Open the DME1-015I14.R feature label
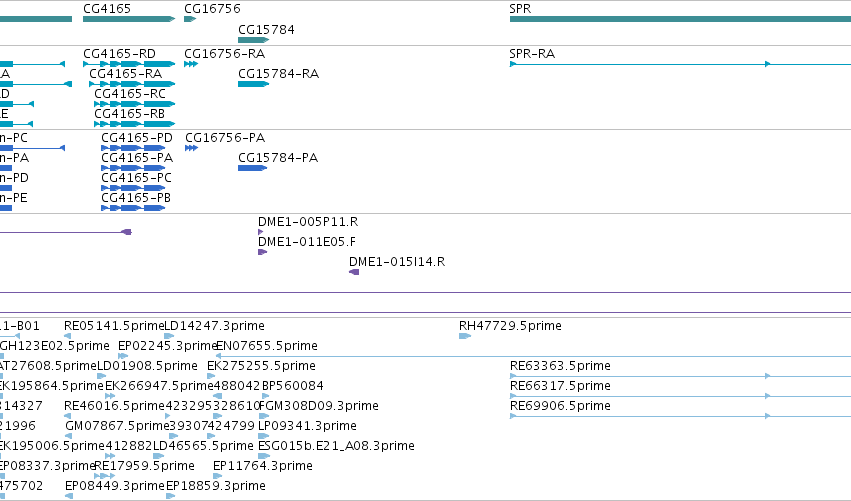Screen dimensions: 851x501 pos(397,262)
